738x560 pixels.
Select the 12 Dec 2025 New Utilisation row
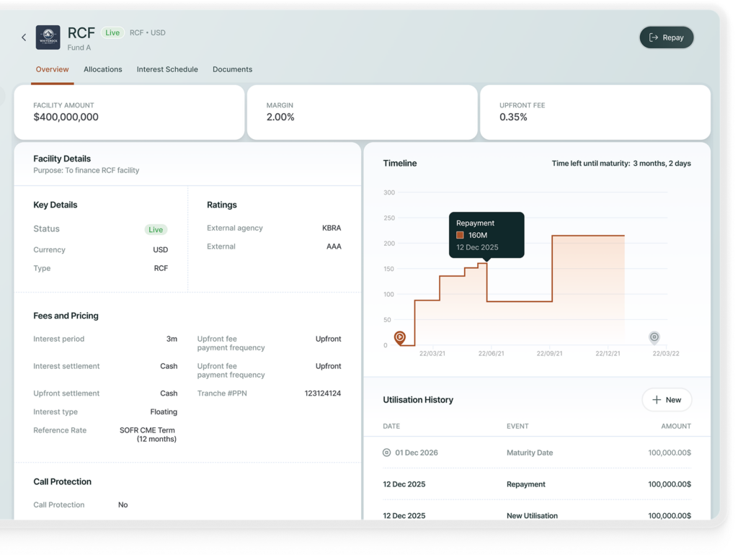tap(536, 515)
